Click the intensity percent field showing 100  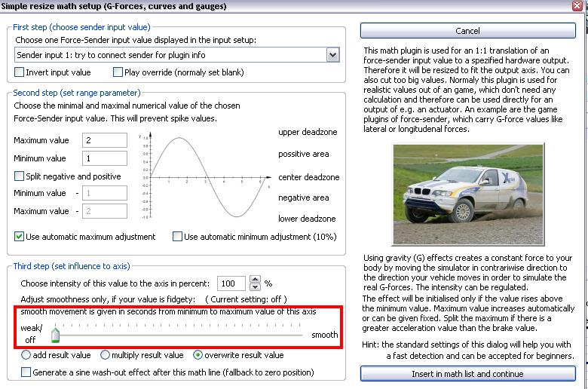(x=231, y=283)
